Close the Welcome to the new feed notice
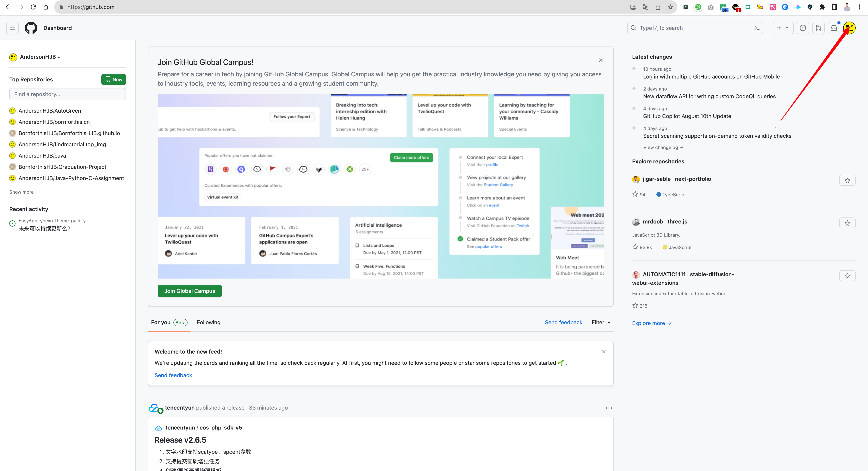The image size is (868, 471). [x=604, y=352]
